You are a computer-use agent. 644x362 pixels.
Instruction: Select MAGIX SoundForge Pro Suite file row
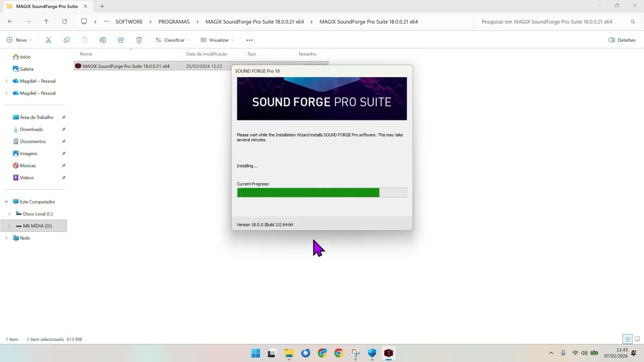point(201,66)
